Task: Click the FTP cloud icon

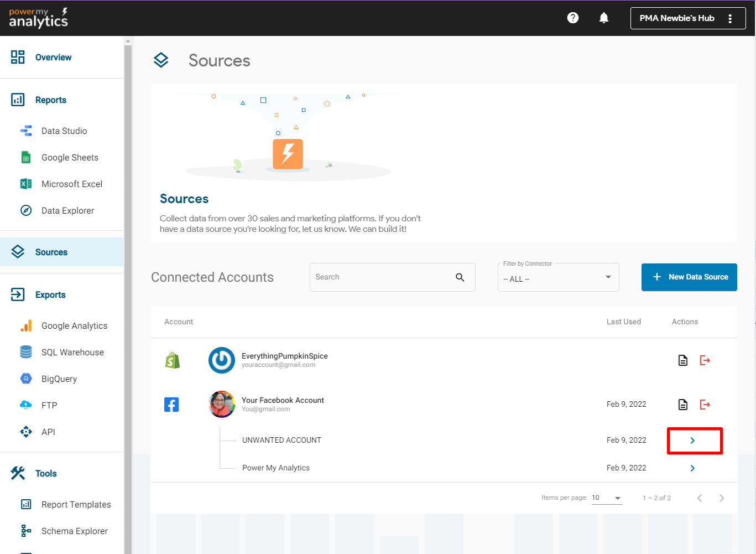Action: (26, 405)
